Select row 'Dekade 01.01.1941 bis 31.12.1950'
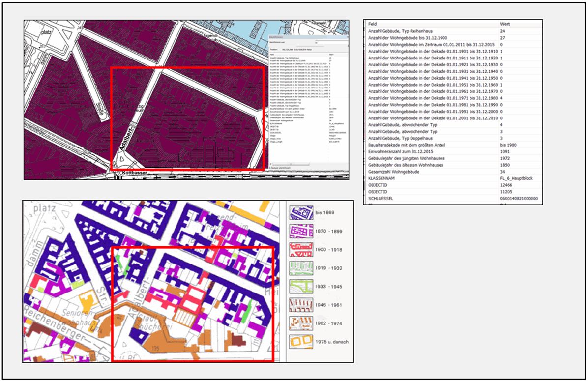The image size is (588, 381). click(x=453, y=78)
